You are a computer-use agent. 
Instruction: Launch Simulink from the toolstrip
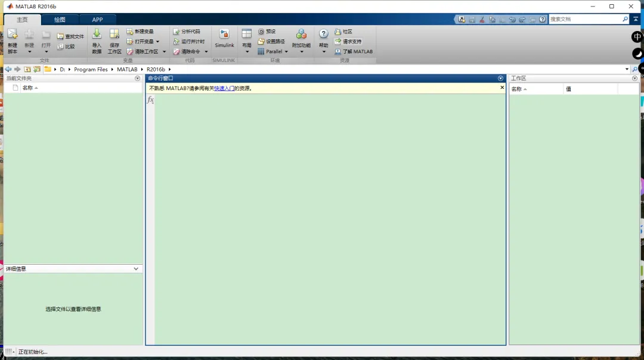click(x=224, y=39)
